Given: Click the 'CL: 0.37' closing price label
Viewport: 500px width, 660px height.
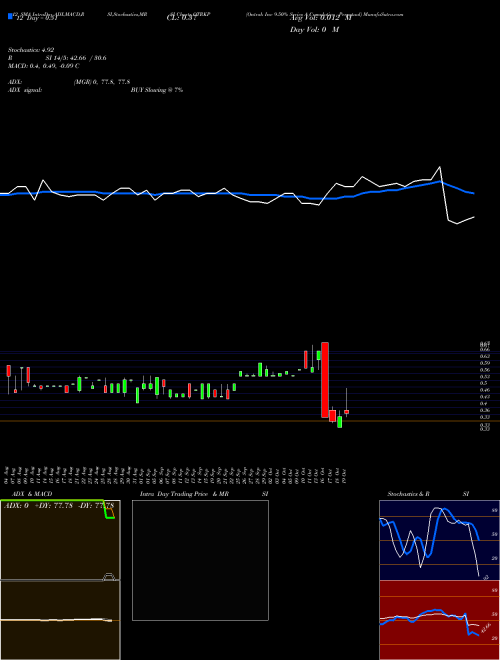Looking at the screenshot, I should 181,18.
